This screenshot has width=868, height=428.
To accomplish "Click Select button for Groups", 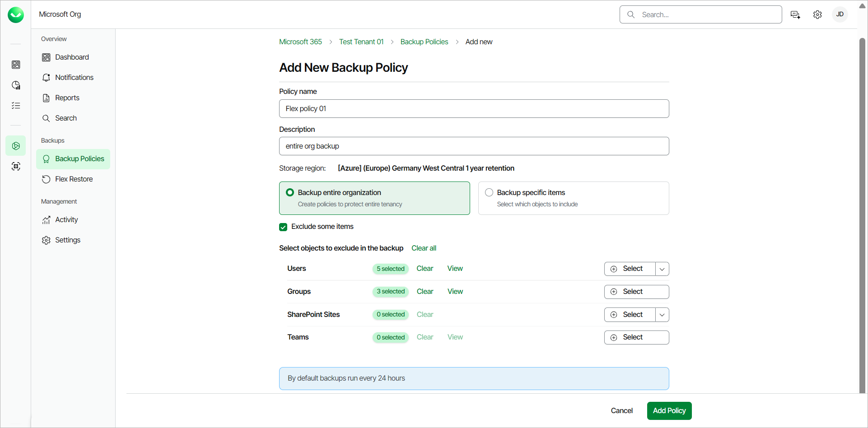I will 637,292.
